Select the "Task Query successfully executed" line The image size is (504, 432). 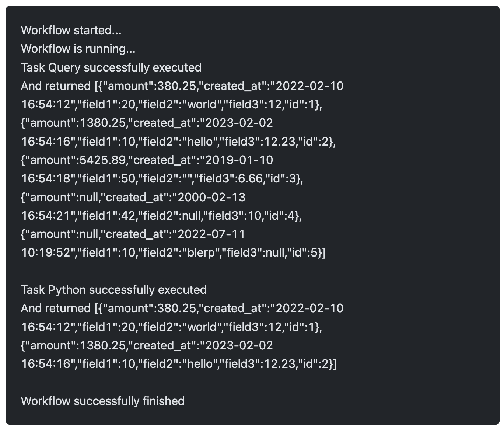click(x=111, y=67)
